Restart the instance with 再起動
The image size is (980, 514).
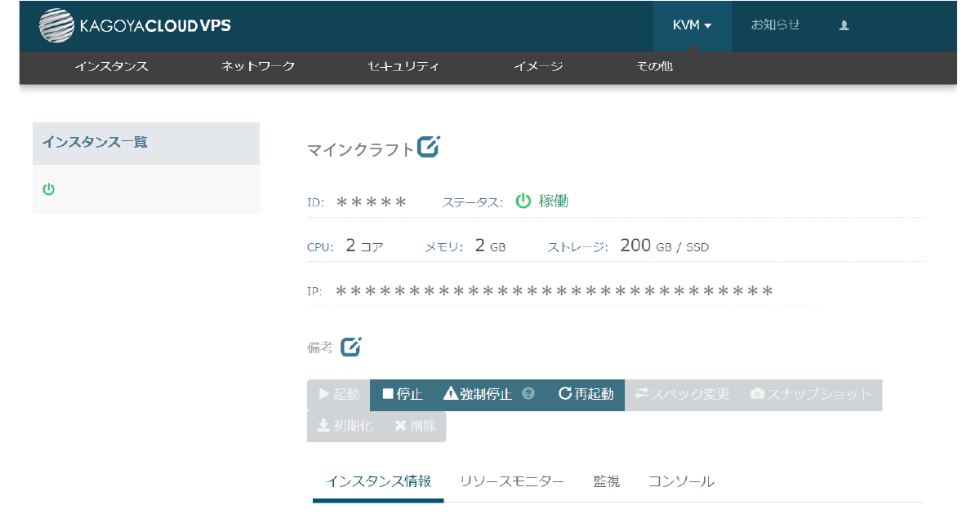click(x=586, y=394)
